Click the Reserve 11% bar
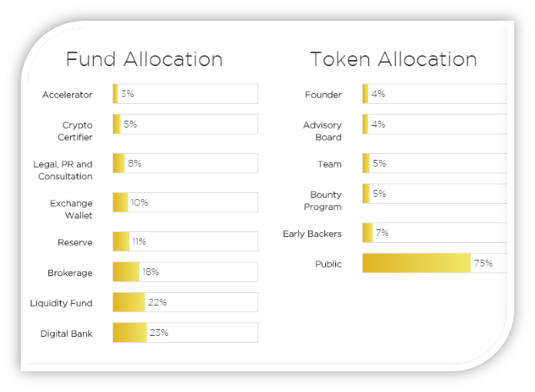 point(185,241)
